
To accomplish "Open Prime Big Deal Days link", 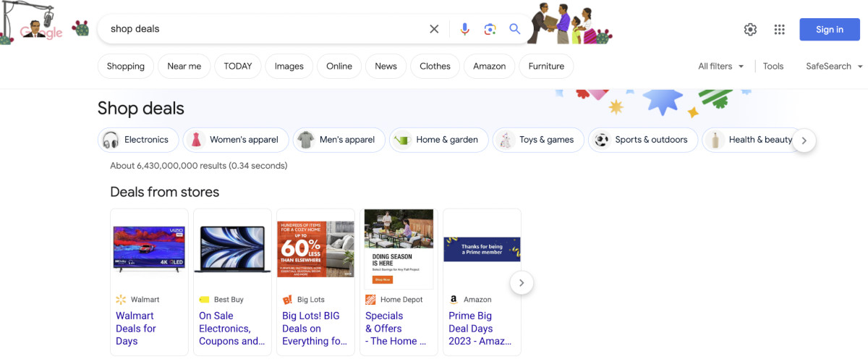I will tap(480, 328).
